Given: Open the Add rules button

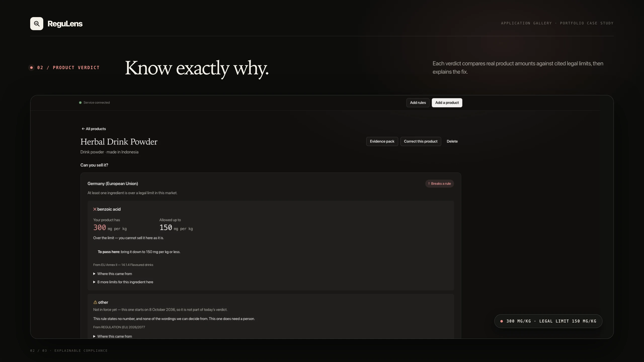Looking at the screenshot, I should [418, 103].
